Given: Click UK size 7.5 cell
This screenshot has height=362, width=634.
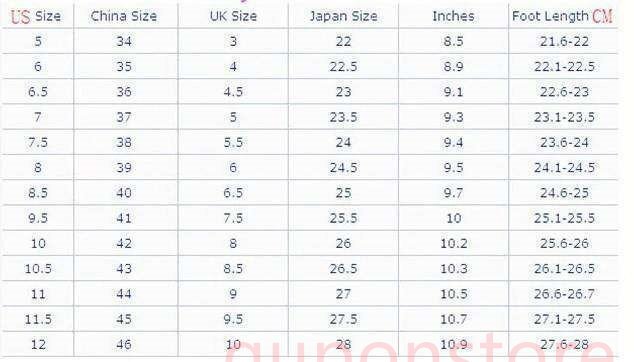Looking at the screenshot, I should pyautogui.click(x=233, y=218).
